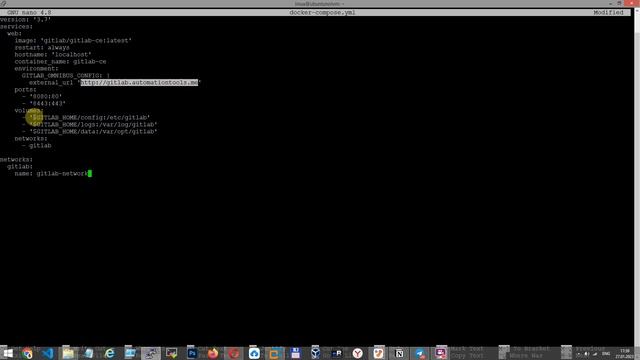The height and width of the screenshot is (360, 640).
Task: Open the ENG language indicator in tray
Action: click(606, 353)
